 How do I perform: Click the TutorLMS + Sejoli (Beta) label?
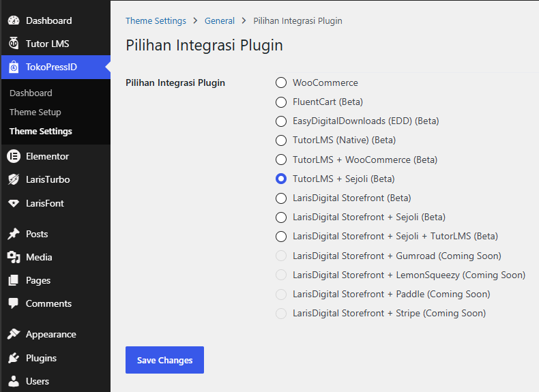344,179
